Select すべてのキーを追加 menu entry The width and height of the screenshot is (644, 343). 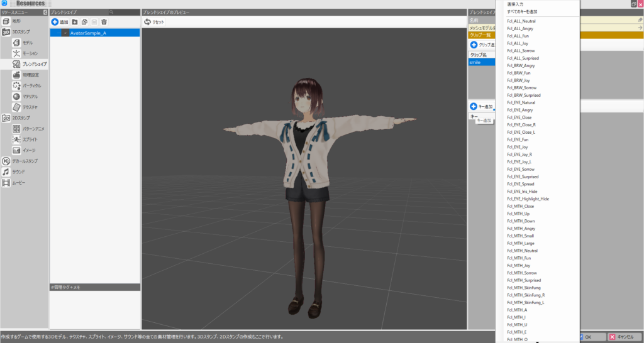click(522, 11)
